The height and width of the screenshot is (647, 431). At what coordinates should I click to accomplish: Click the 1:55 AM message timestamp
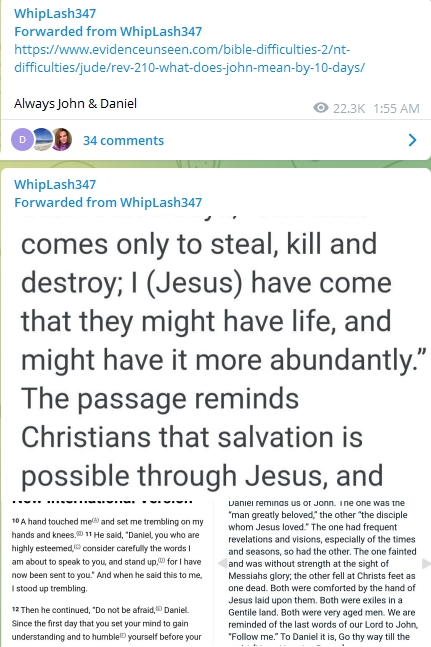pos(396,108)
